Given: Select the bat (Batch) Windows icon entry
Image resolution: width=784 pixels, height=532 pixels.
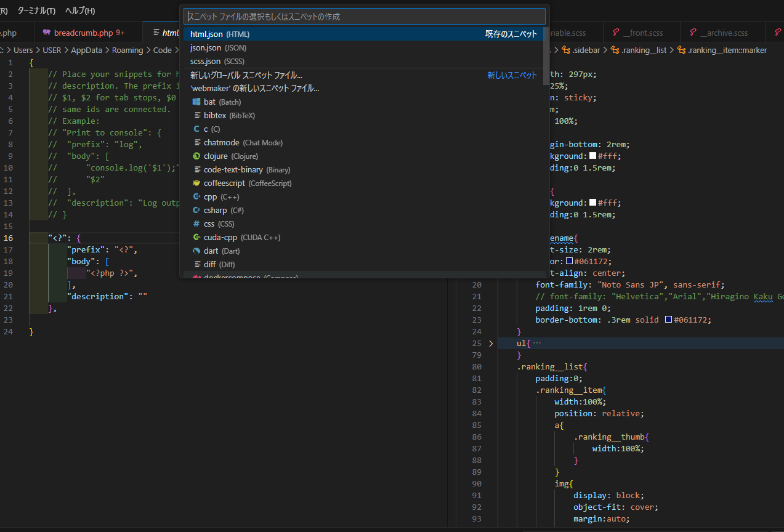Looking at the screenshot, I should point(196,102).
